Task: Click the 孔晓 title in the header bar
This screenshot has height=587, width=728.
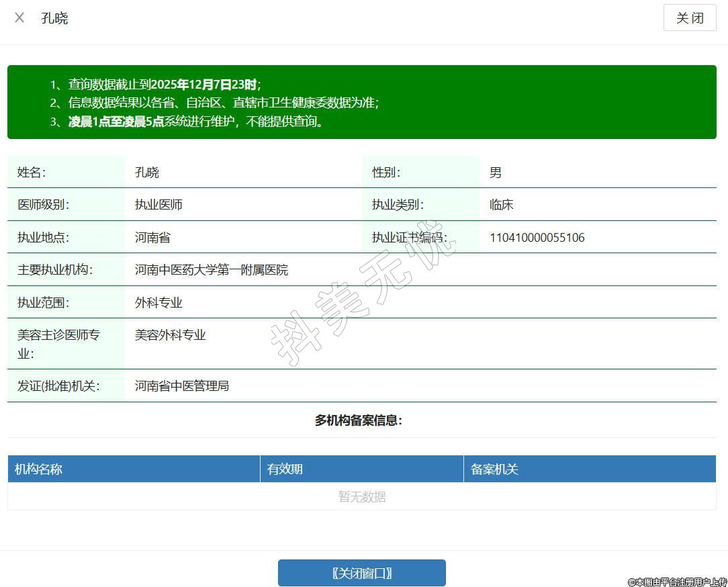Action: [54, 18]
